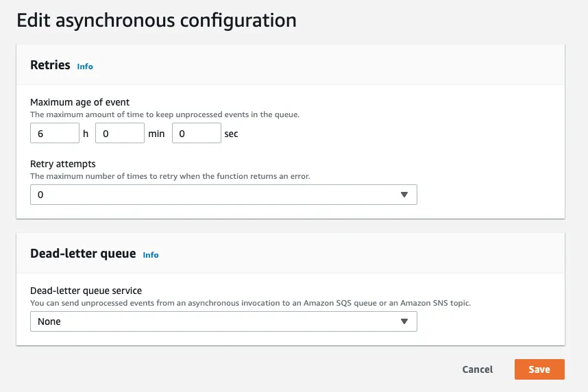Click the hours field of Maximum age
This screenshot has width=588, height=392.
(55, 134)
